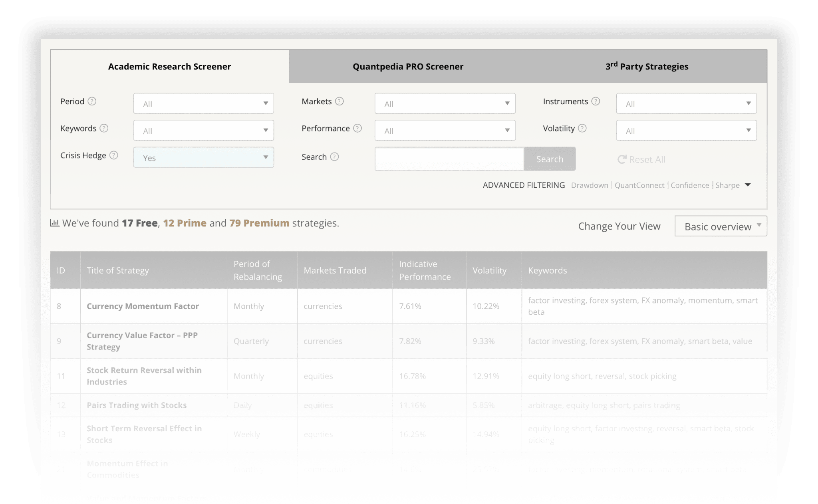Click Reset All
Viewport: 818px width, 504px height.
pos(641,159)
